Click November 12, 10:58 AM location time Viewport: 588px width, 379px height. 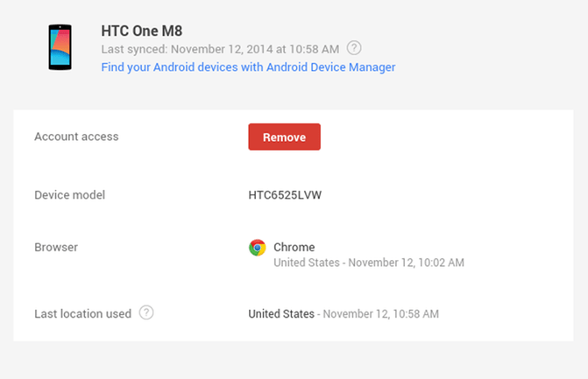click(x=381, y=314)
